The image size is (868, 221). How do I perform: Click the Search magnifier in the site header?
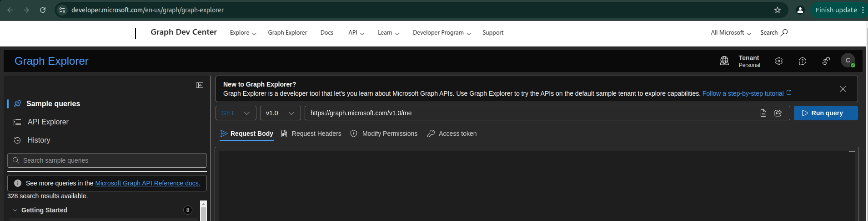pos(784,32)
